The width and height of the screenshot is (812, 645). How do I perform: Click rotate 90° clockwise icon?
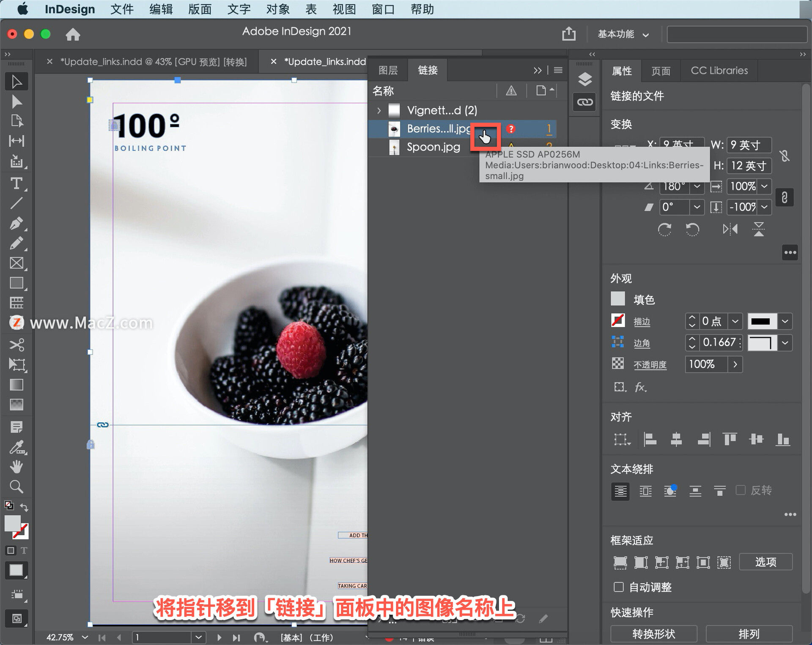point(664,230)
